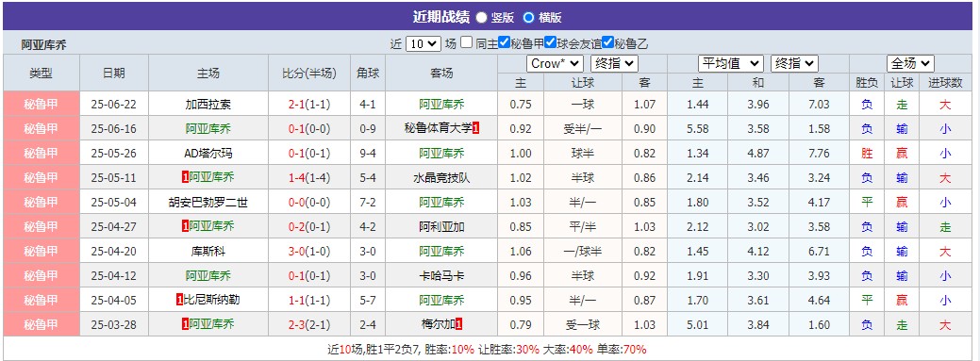Click the 胜 result on 25-05-26 row

(867, 153)
